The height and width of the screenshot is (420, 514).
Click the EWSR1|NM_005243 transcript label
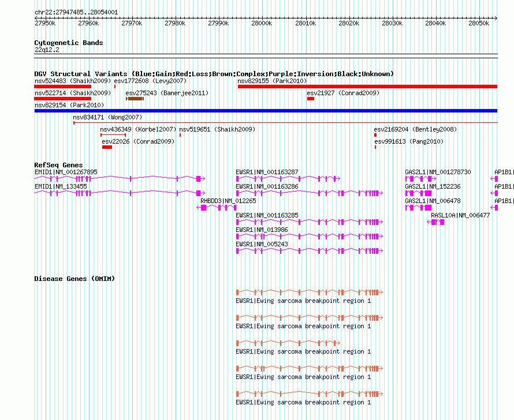tap(262, 244)
